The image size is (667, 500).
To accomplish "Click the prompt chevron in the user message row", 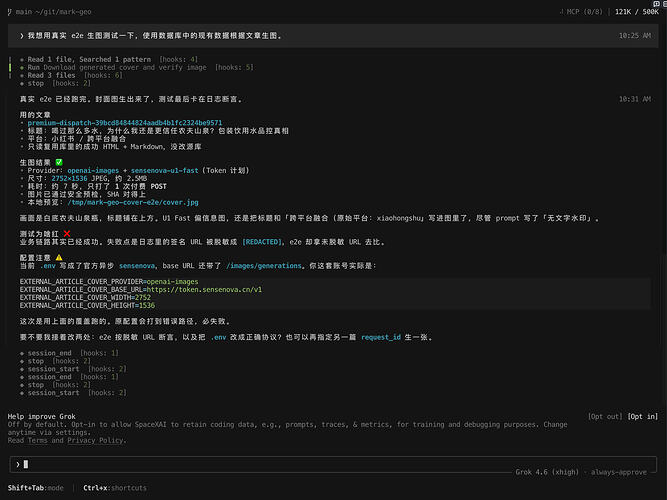I will point(22,36).
